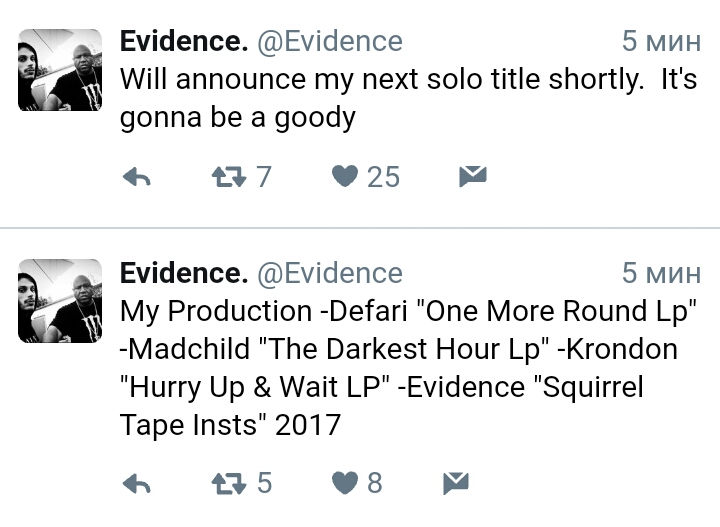Viewport: 720px width, 527px height.
Task: Open @Evidence handle on second tweet
Action: click(330, 274)
